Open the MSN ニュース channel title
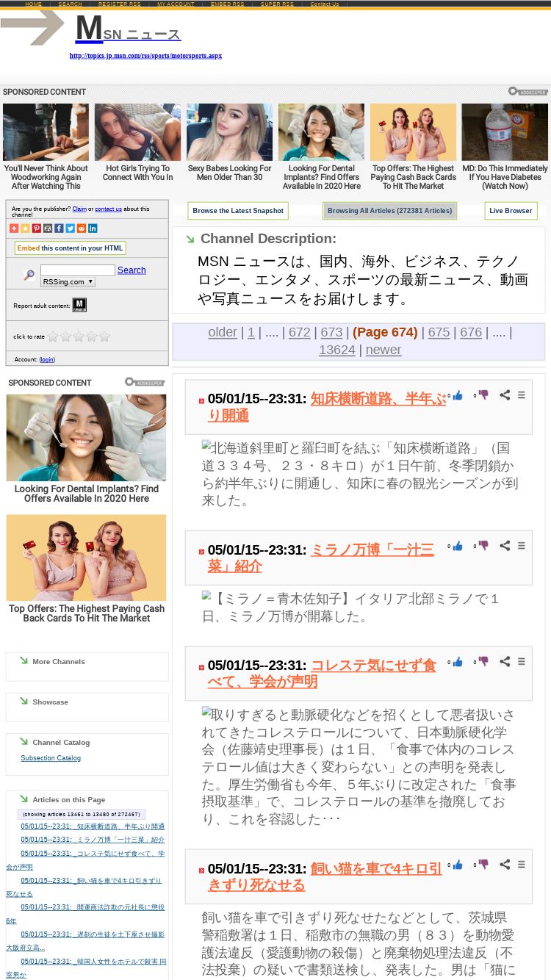Image resolution: width=551 pixels, height=980 pixels. [128, 29]
